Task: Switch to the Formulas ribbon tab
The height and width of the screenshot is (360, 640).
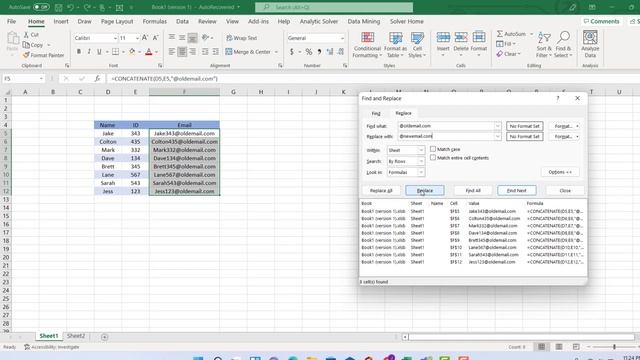Action: 155,21
